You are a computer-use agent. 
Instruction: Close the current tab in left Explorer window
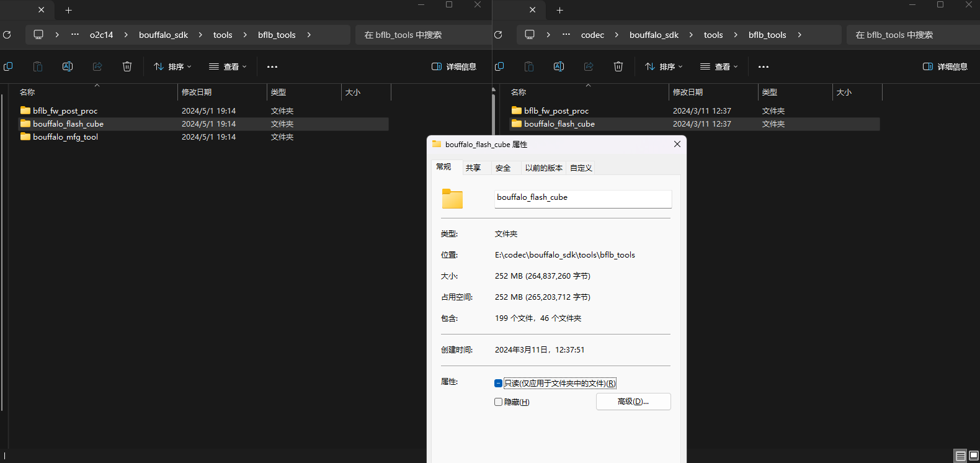pyautogui.click(x=42, y=10)
